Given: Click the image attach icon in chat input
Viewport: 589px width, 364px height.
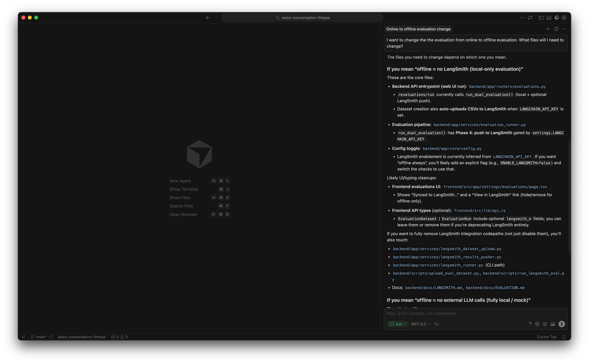Looking at the screenshot, I should 553,324.
